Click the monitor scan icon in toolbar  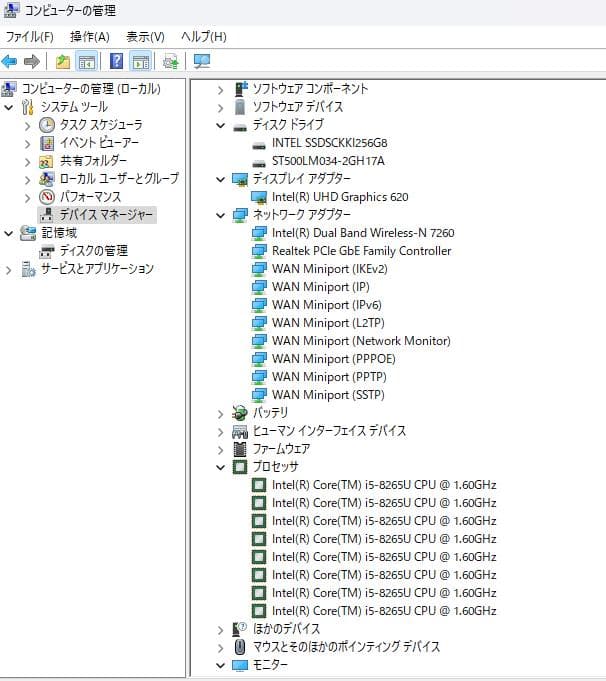202,61
